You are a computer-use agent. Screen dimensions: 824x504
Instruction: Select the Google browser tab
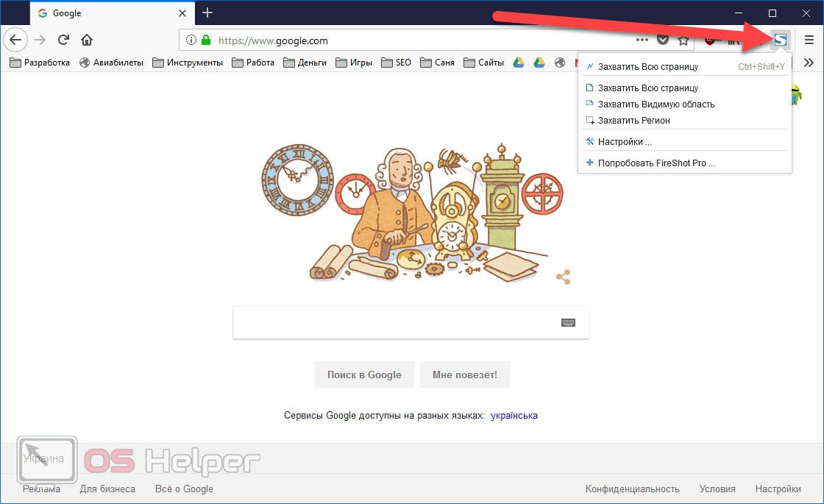click(112, 13)
